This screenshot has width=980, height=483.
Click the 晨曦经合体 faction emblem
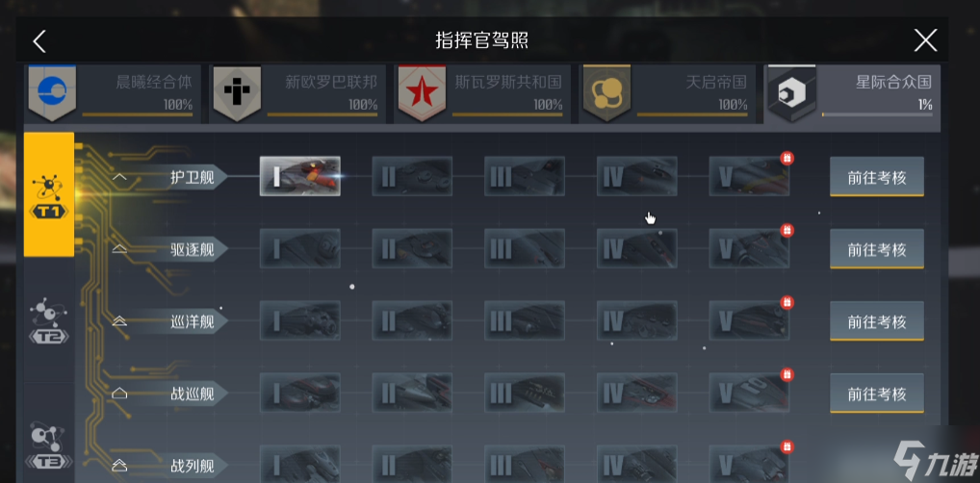pos(52,93)
